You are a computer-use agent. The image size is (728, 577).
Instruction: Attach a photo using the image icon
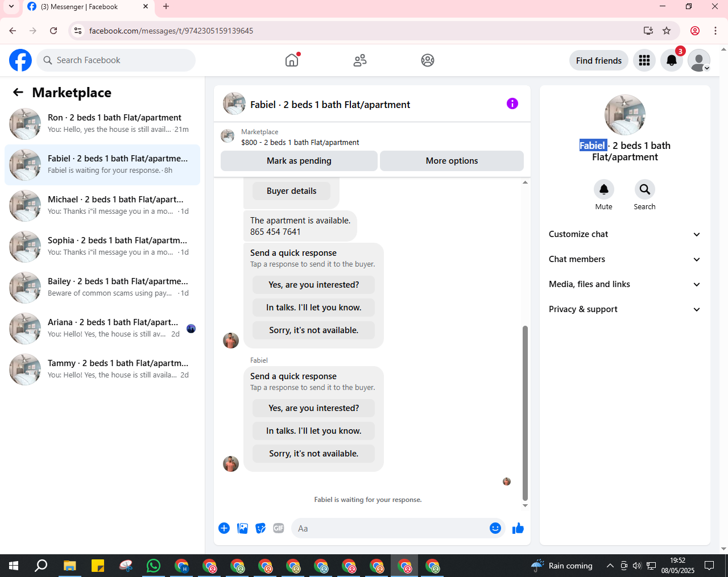[x=242, y=528]
